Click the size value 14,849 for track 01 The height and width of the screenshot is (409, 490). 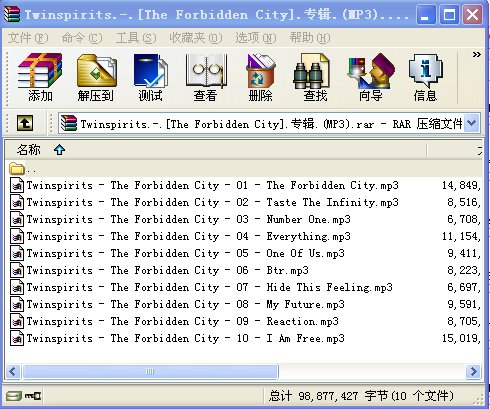tap(461, 185)
